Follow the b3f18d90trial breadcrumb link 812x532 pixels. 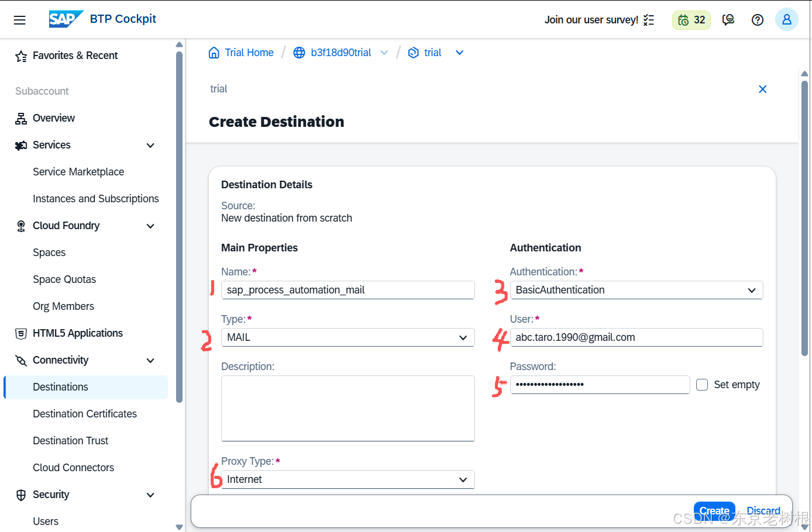coord(341,53)
